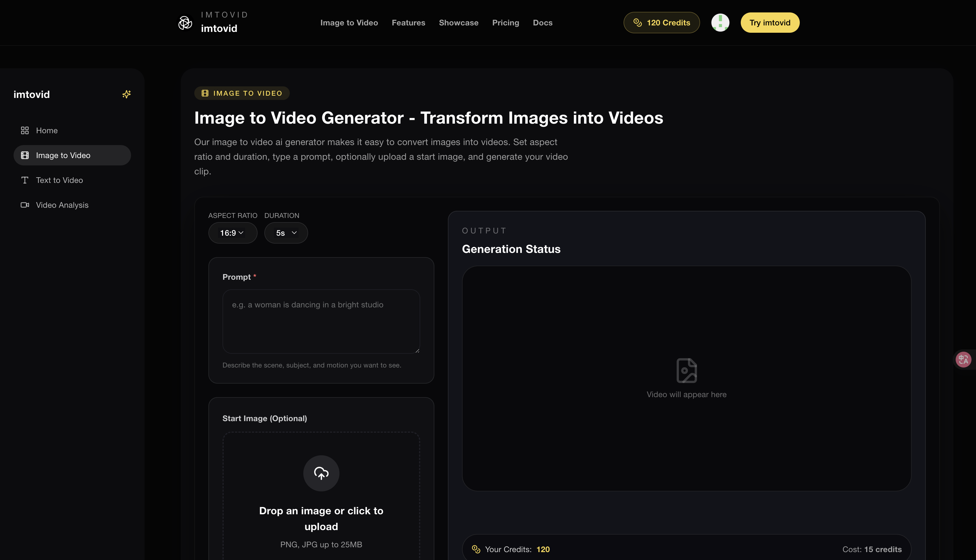This screenshot has height=560, width=976.
Task: Open the 16:9 aspect ratio dropdown
Action: pos(232,233)
